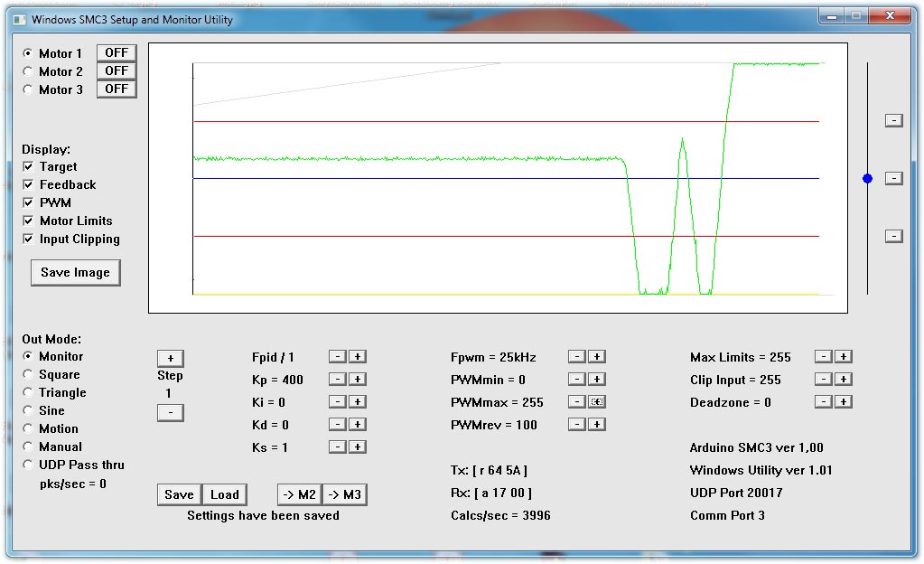Toggle the PWM display checkbox
The image size is (924, 564).
coord(29,203)
